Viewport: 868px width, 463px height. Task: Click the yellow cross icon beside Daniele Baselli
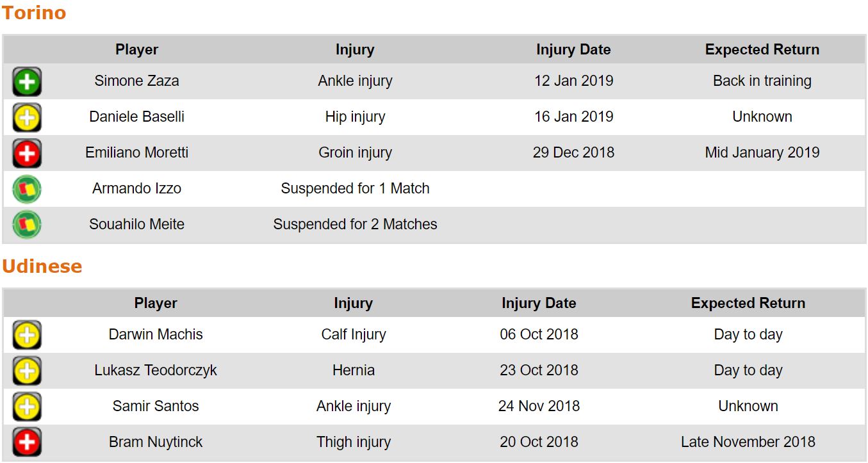tap(27, 117)
